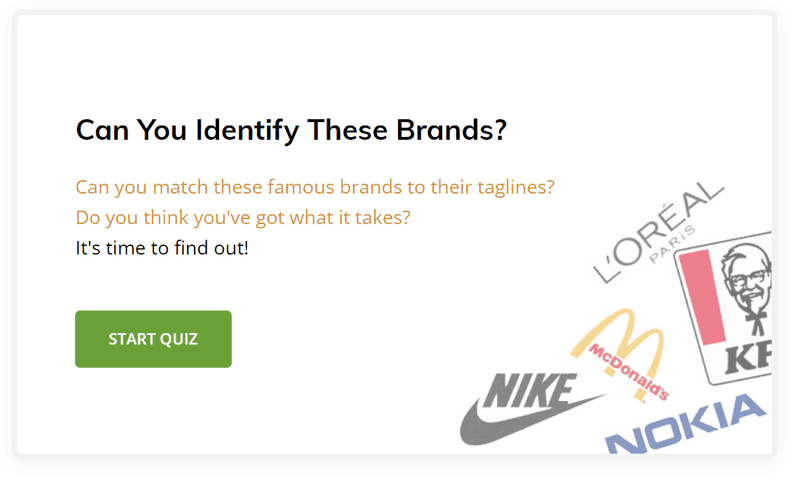The width and height of the screenshot is (800, 485).
Task: Click the word 'taglines?' in orange text
Action: [x=516, y=188]
